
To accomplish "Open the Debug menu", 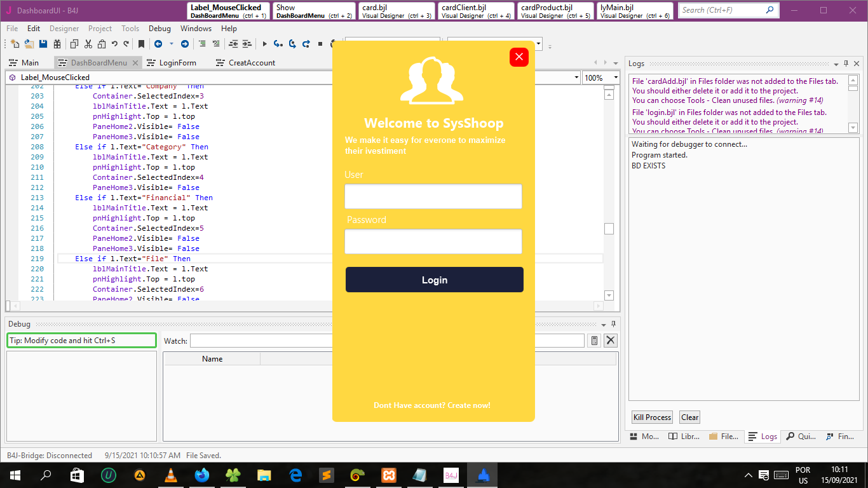I will (x=159, y=29).
